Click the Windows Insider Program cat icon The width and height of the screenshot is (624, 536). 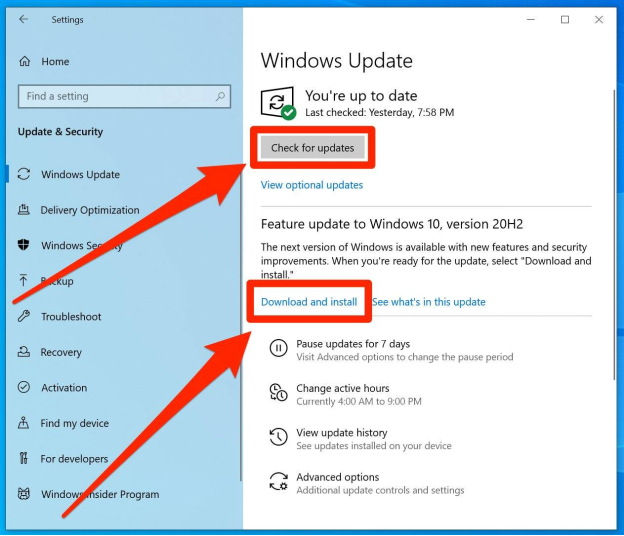click(x=24, y=494)
